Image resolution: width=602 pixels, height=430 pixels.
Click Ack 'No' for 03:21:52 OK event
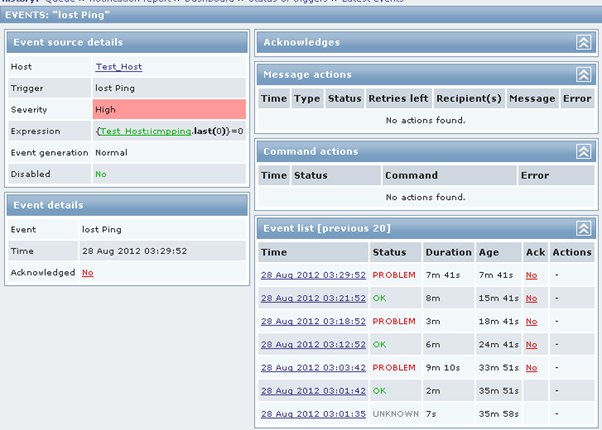(x=531, y=297)
